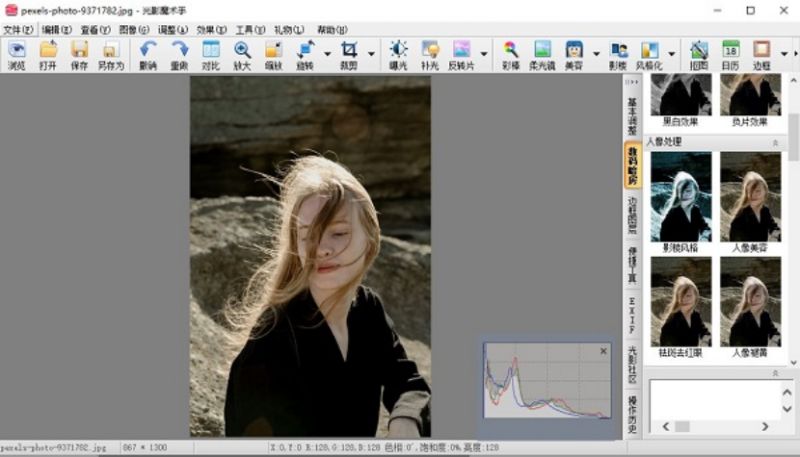Open the 文件 menu
This screenshot has height=457, width=800.
[x=17, y=30]
